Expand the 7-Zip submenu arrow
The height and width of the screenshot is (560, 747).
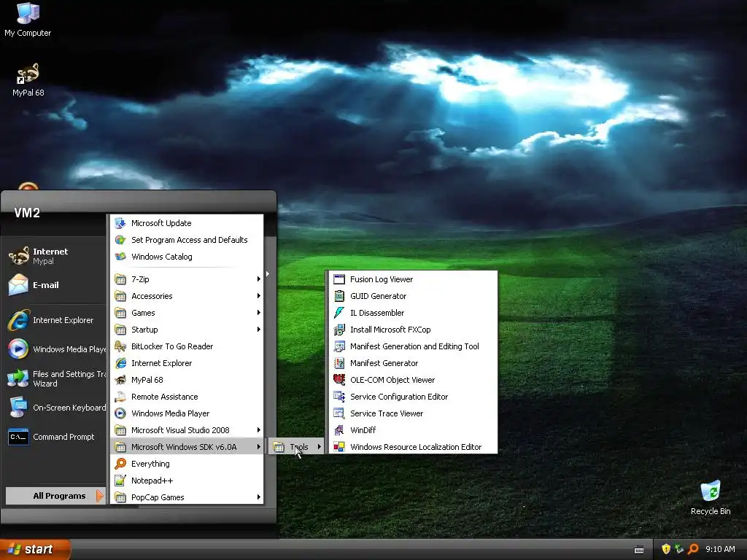[259, 279]
